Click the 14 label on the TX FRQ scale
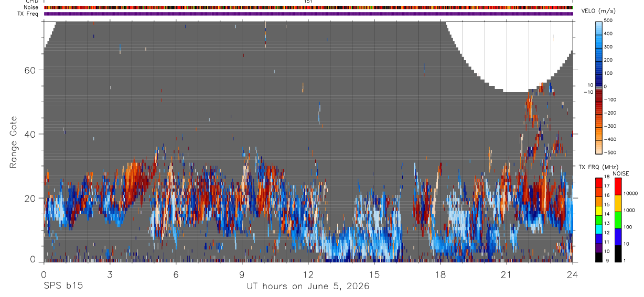The height and width of the screenshot is (297, 644). pos(607,214)
